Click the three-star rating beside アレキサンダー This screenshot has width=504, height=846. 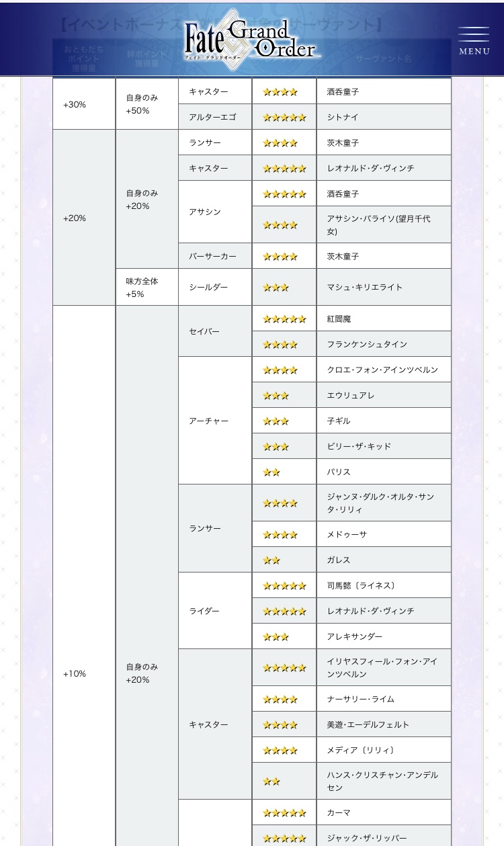pos(276,636)
